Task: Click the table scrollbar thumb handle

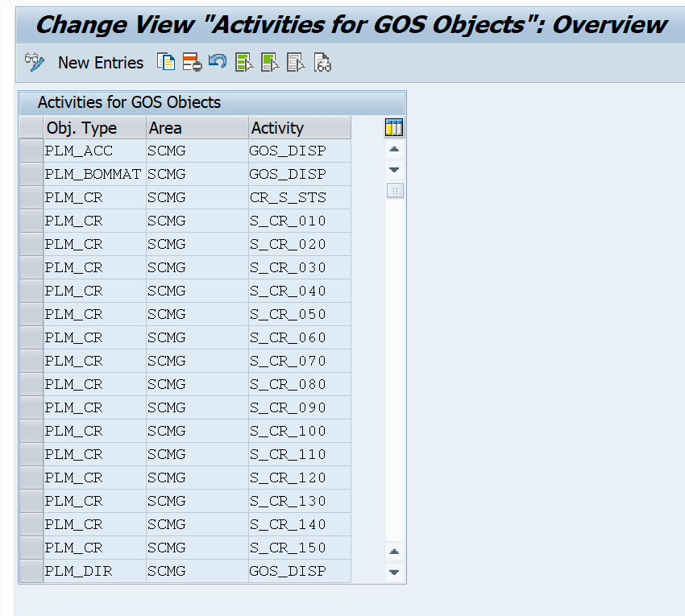Action: (x=395, y=191)
